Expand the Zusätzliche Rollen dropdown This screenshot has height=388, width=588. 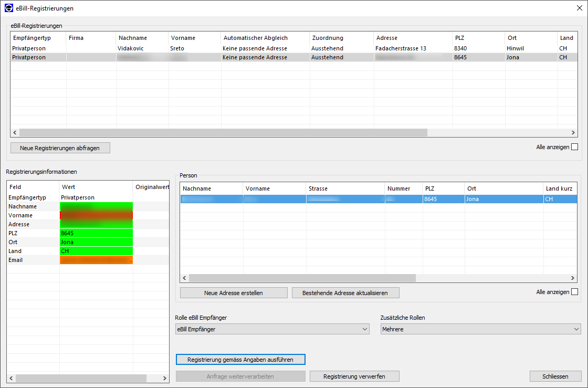(x=480, y=329)
